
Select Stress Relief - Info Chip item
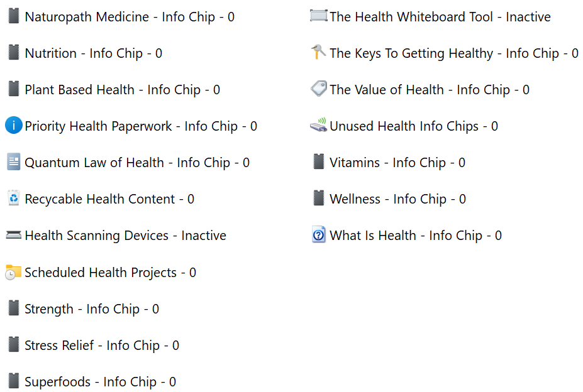pyautogui.click(x=101, y=346)
